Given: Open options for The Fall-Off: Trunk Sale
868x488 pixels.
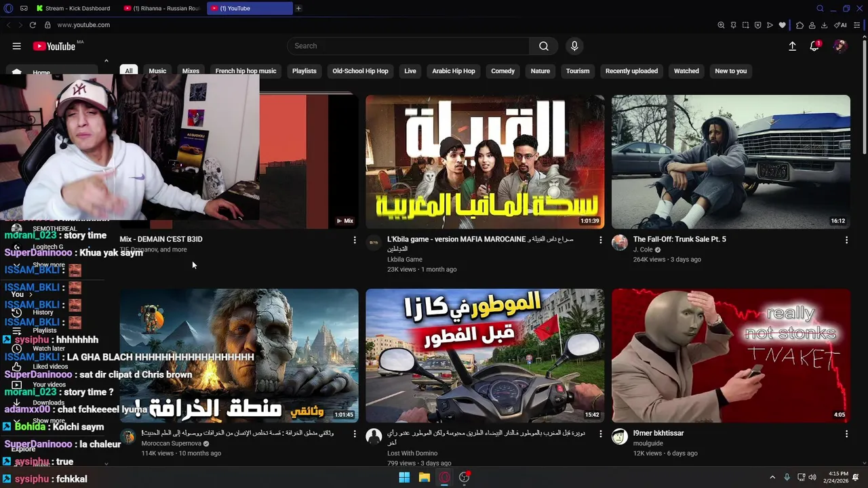Looking at the screenshot, I should click(x=846, y=240).
